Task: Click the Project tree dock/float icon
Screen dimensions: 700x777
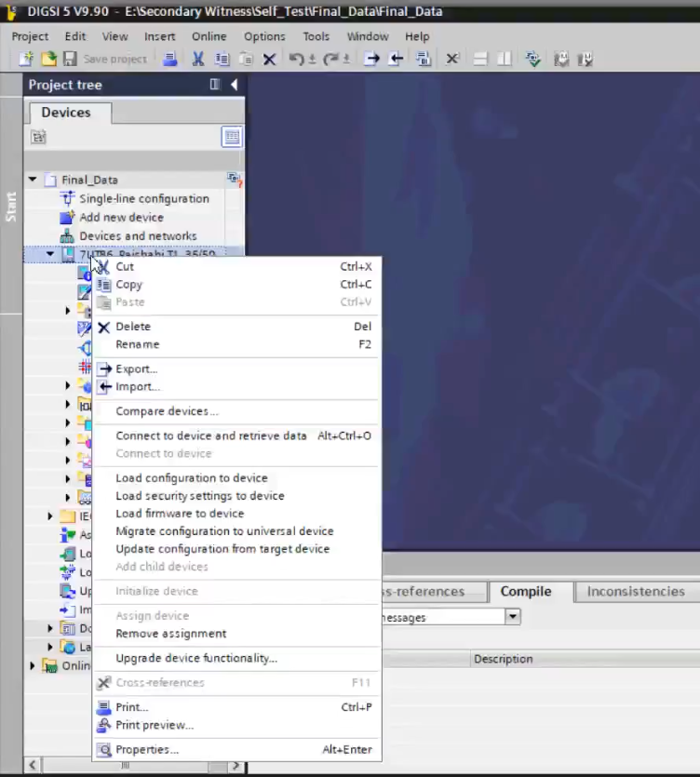Action: pyautogui.click(x=215, y=85)
